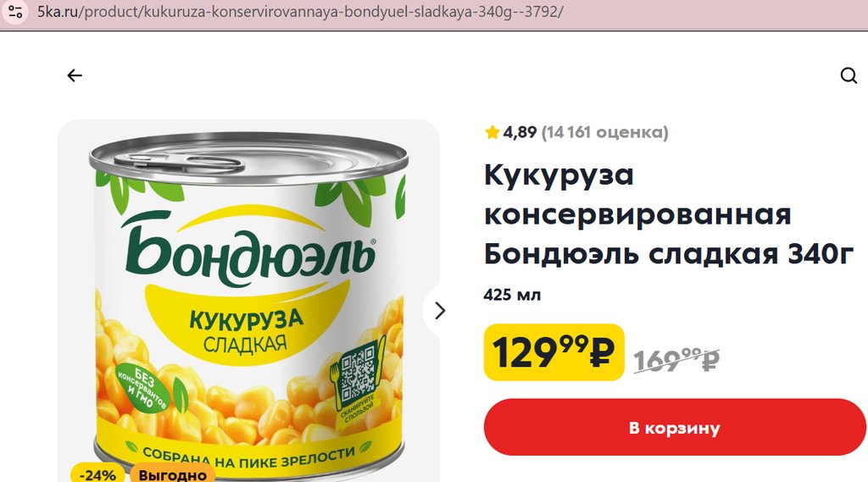Image resolution: width=868 pixels, height=482 pixels.
Task: Open the 14 161 оценка reviews
Action: coord(605,132)
